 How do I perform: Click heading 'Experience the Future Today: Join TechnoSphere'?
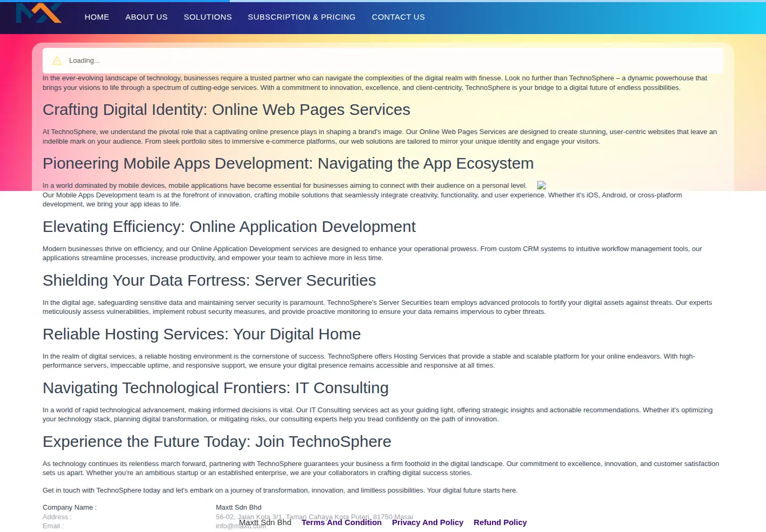pyautogui.click(x=217, y=442)
